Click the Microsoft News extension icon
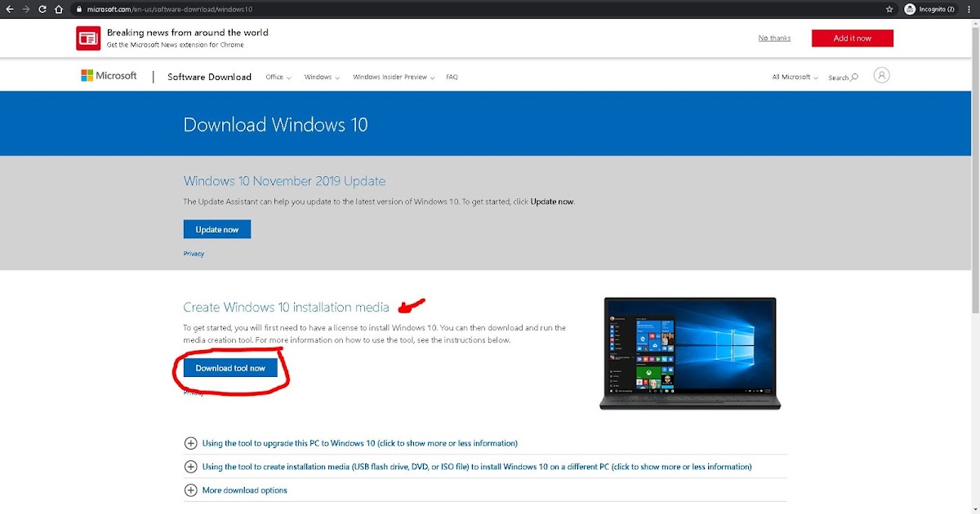 (87, 38)
